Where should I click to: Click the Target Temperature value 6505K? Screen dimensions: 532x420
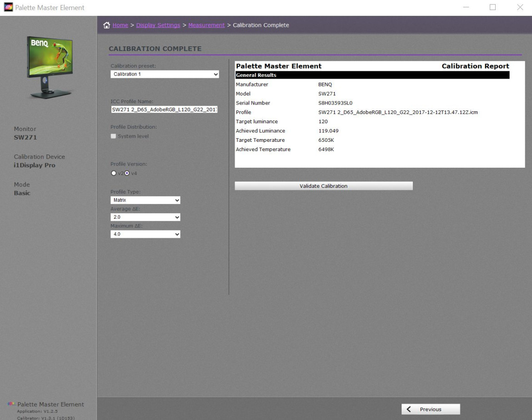coord(326,140)
